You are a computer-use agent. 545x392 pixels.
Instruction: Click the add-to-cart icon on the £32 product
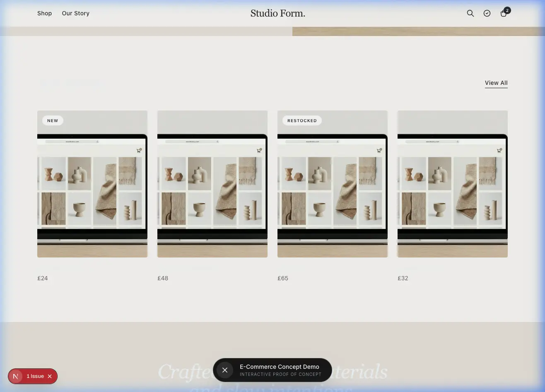(x=499, y=151)
